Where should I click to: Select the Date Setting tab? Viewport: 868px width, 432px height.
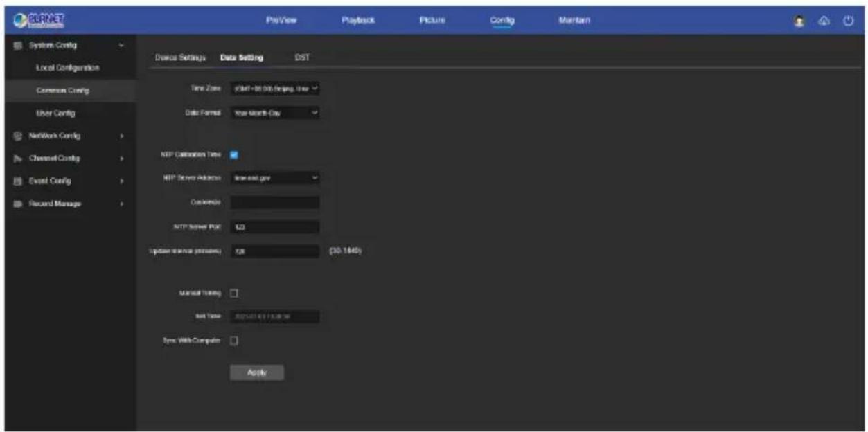(241, 58)
